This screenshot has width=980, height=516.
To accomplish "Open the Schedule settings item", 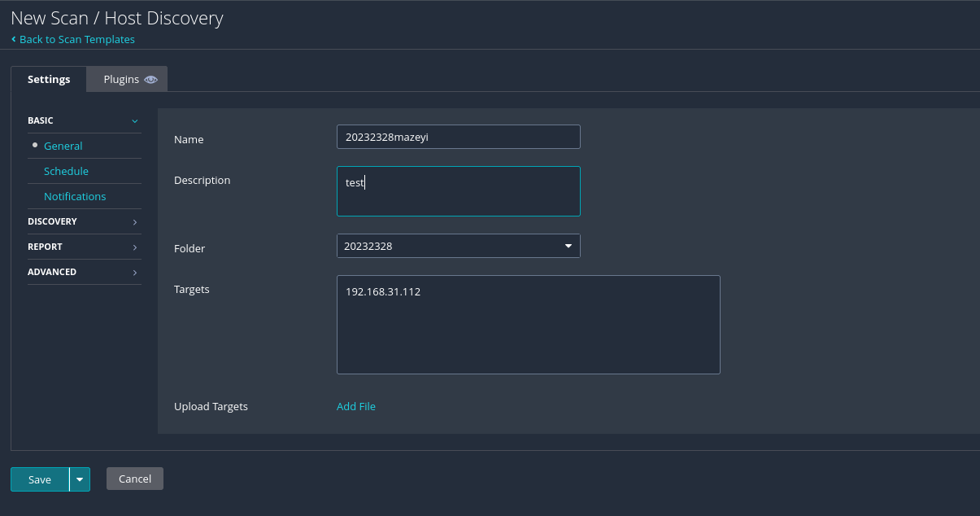I will (66, 172).
